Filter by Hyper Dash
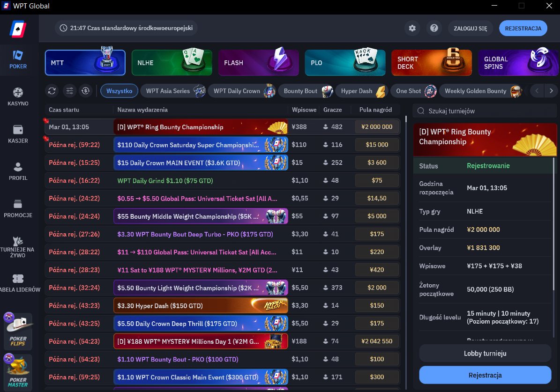Screen dimensions: 560x392 [362, 91]
